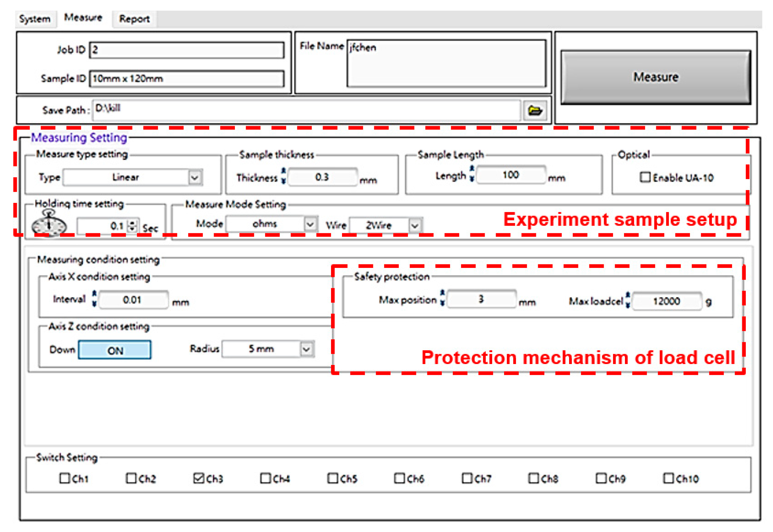Open the measure Type dropdown showing Linear
The height and width of the screenshot is (532, 773).
click(195, 177)
